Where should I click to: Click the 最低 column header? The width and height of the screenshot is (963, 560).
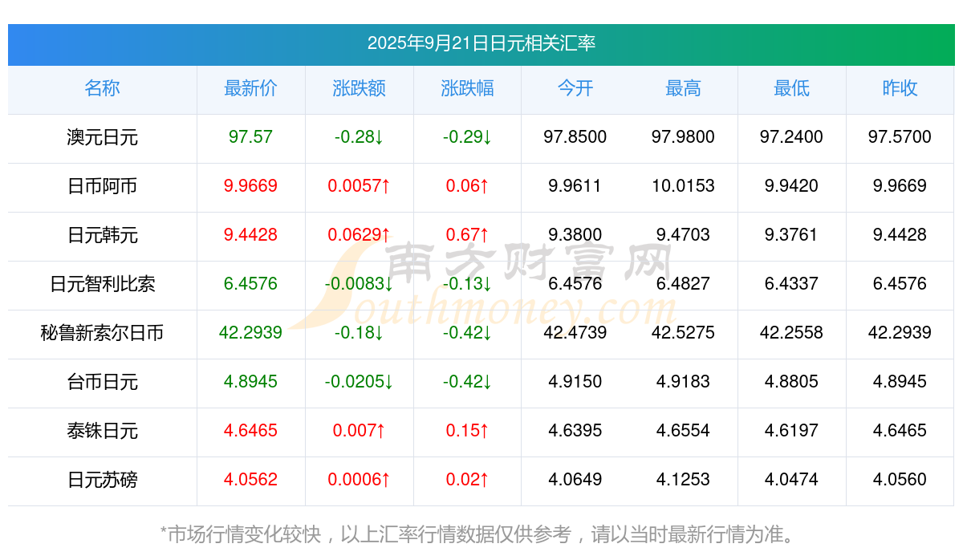[x=792, y=88]
